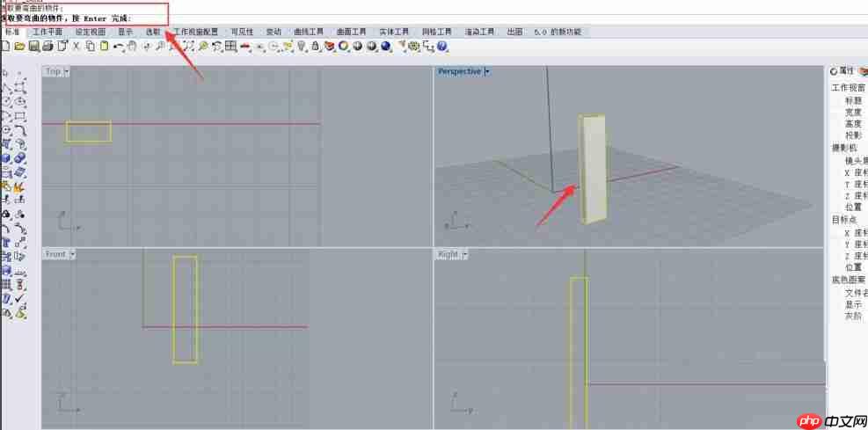This screenshot has width=868, height=430.
Task: Create a new file with New icon
Action: tap(4, 46)
